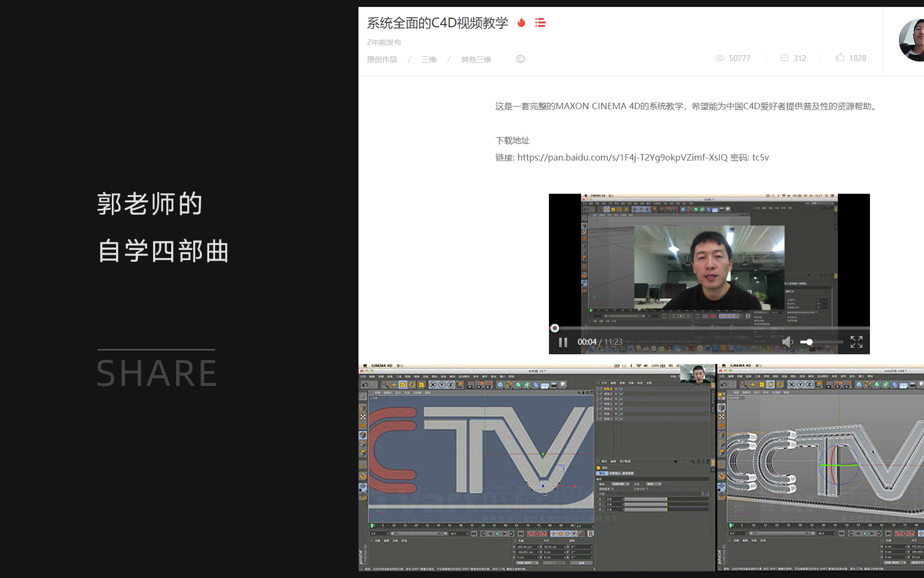The image size is (924, 578).
Task: Click the comment count 312
Action: [x=800, y=58]
